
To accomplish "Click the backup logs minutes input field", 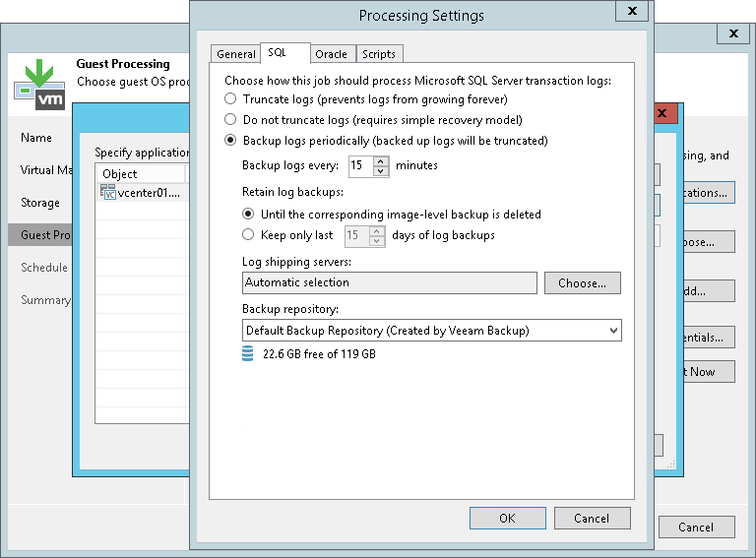I will pyautogui.click(x=360, y=165).
